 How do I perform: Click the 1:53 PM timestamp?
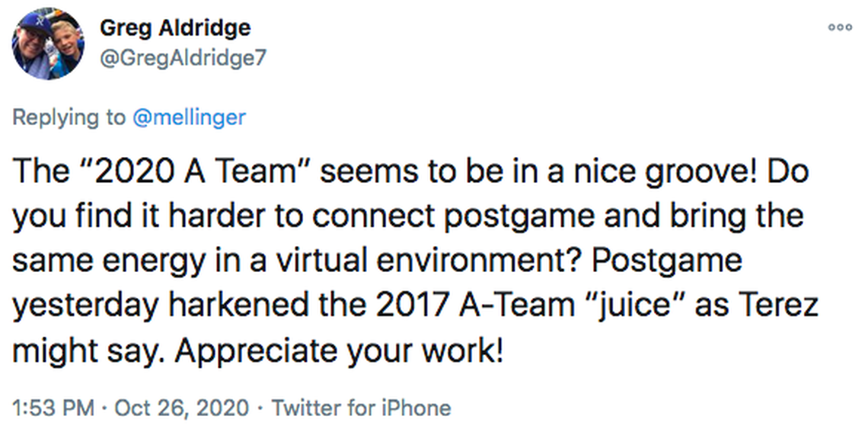(53, 408)
